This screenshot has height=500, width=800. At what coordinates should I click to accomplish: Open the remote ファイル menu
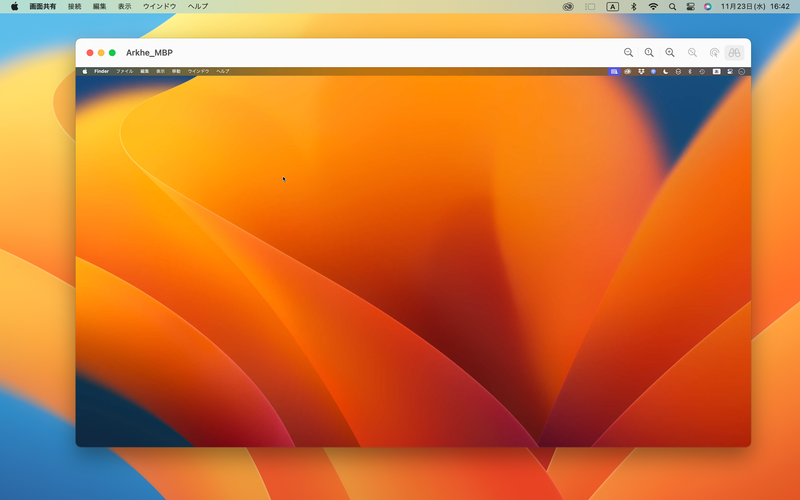[x=124, y=71]
